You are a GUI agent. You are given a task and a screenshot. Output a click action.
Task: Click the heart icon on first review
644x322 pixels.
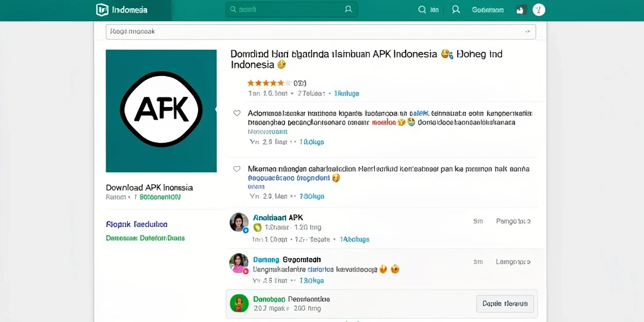point(236,113)
